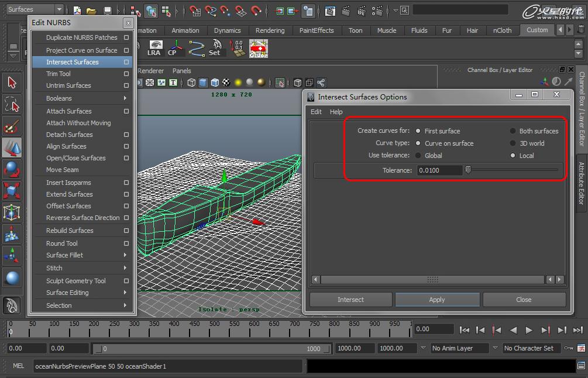Viewport: 588px width, 378px height.
Task: Set Use tolerance to Global
Action: pyautogui.click(x=418, y=156)
